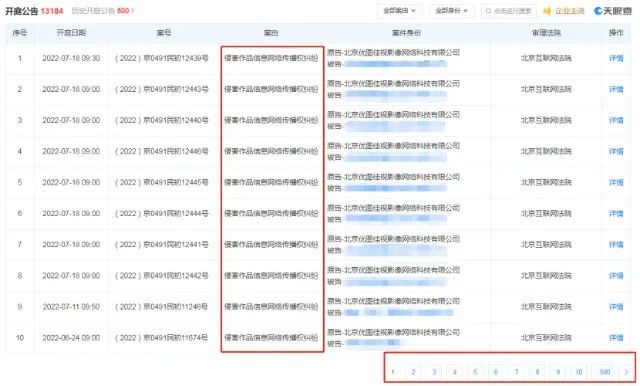
Task: Go to pagination page 8
Action: (537, 372)
